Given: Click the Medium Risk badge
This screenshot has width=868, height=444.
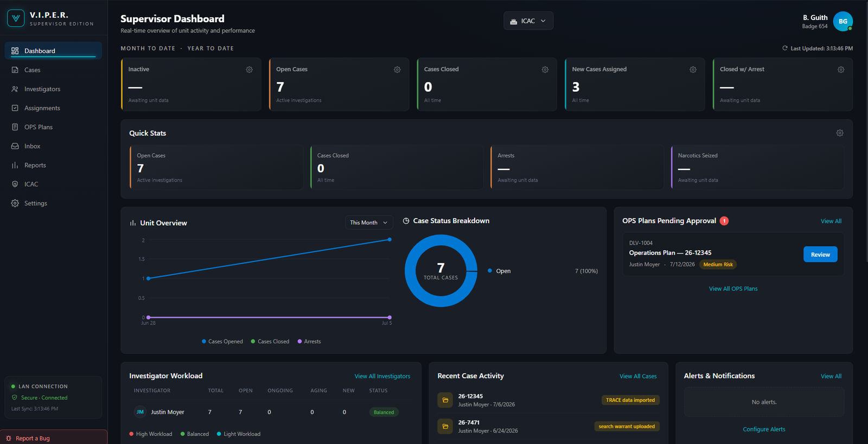Looking at the screenshot, I should coord(718,265).
